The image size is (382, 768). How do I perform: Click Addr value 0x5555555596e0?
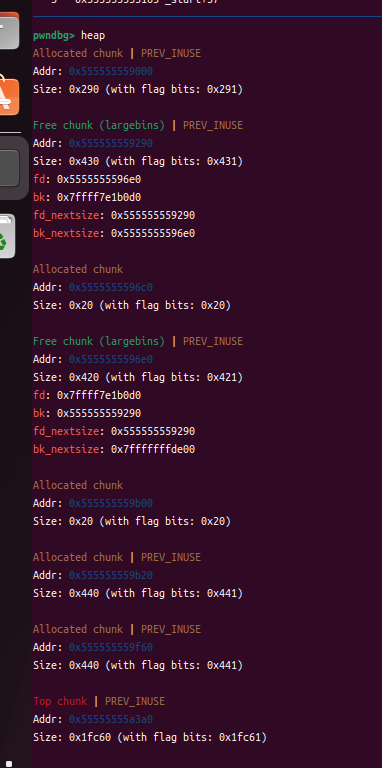click(x=111, y=360)
